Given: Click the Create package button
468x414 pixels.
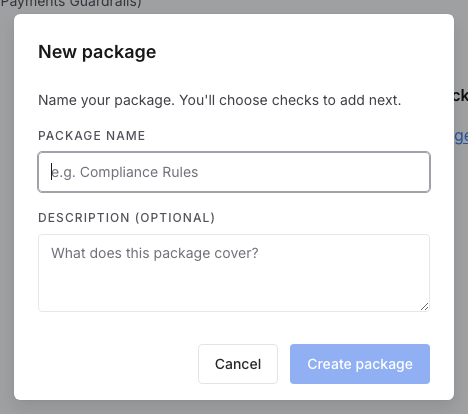Looking at the screenshot, I should point(360,364).
